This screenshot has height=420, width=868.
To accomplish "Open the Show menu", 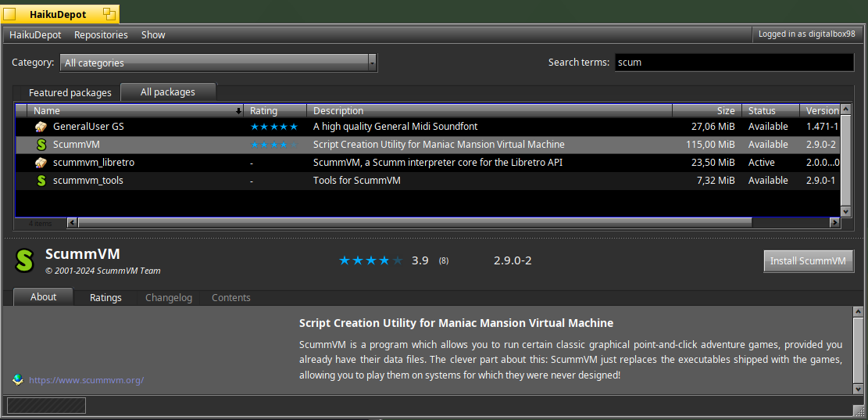I will pos(153,35).
